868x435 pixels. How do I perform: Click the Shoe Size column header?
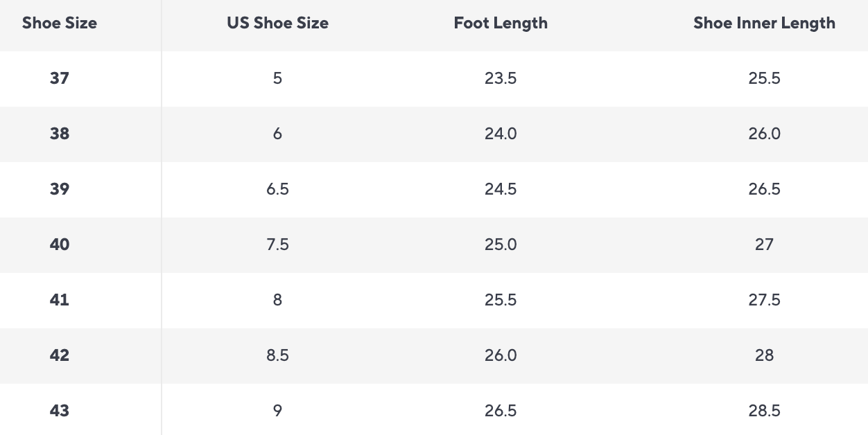tap(60, 23)
